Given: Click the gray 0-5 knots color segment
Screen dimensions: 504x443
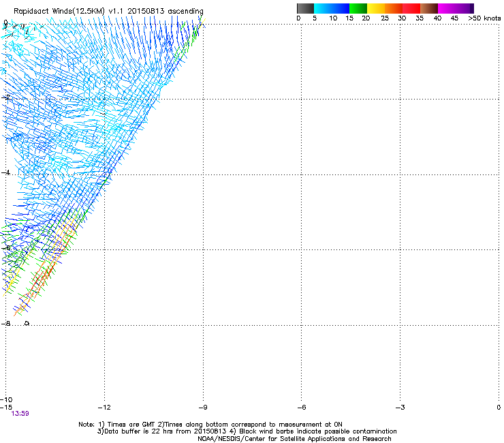Looking at the screenshot, I should click(x=306, y=8).
